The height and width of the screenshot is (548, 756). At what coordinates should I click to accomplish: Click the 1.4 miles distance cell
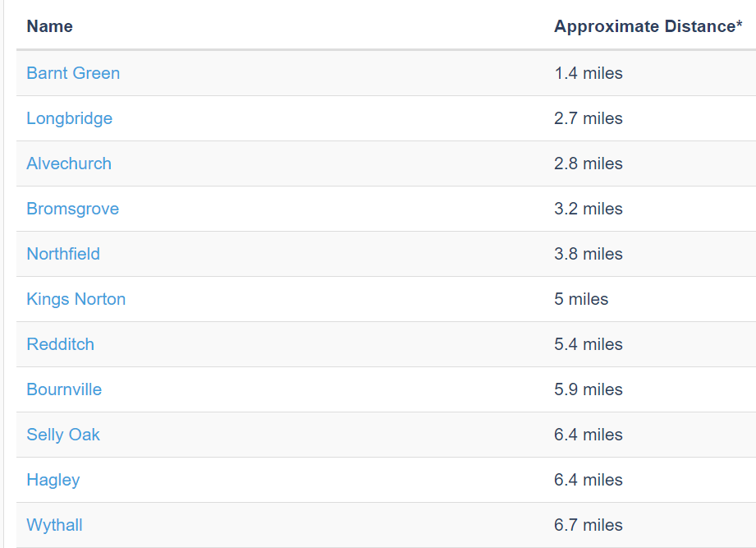pos(588,73)
